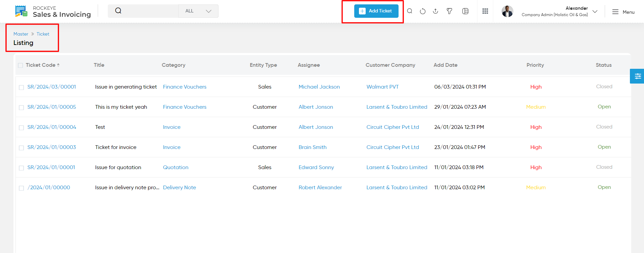
Task: Open the filter funnel icon
Action: point(449,11)
